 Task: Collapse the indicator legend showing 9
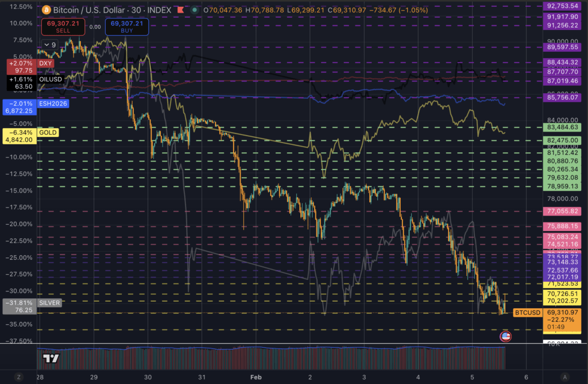point(50,45)
